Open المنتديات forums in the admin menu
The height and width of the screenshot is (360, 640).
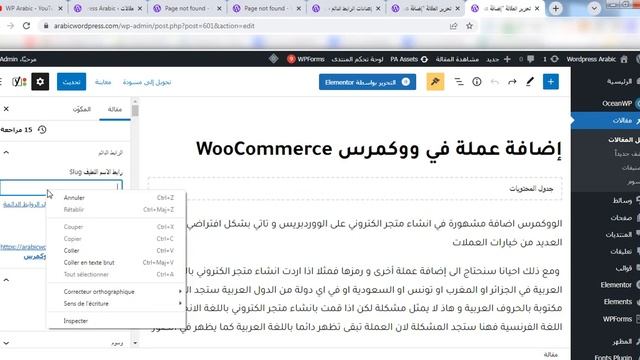[618, 234]
